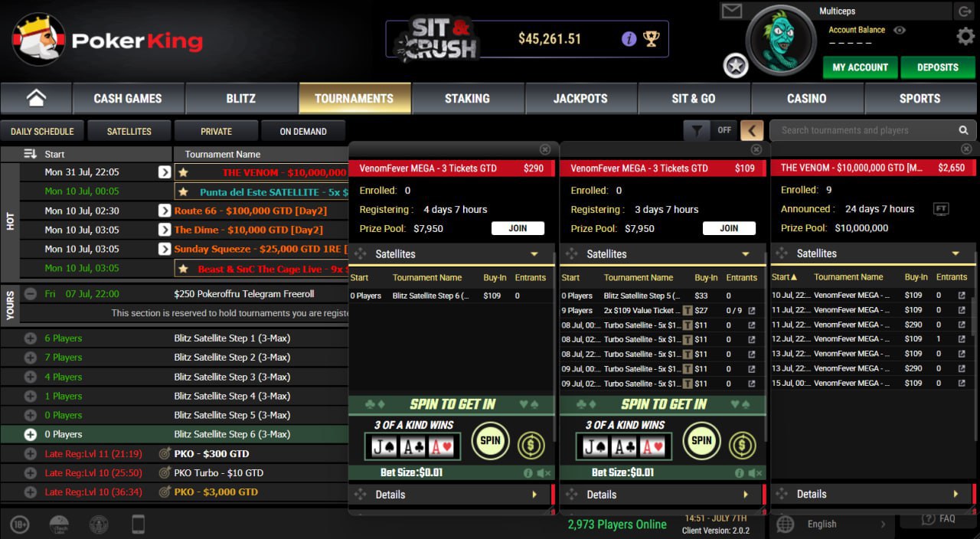Click JOIN for the $290 VenomFever MEGA

pyautogui.click(x=518, y=228)
